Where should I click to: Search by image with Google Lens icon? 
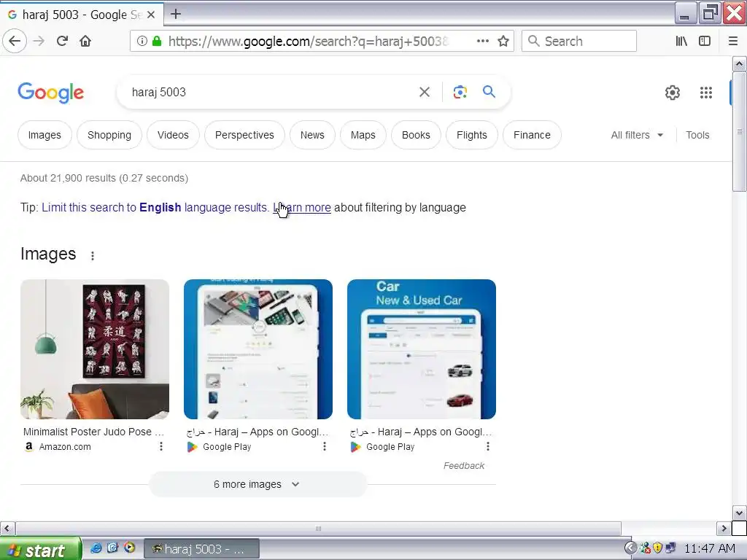pos(460,92)
